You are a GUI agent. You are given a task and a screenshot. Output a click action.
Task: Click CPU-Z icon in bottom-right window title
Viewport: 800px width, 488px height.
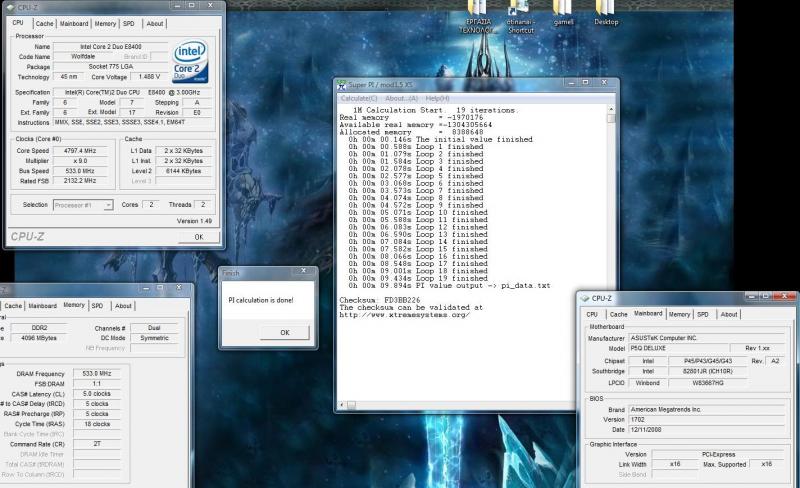point(585,298)
